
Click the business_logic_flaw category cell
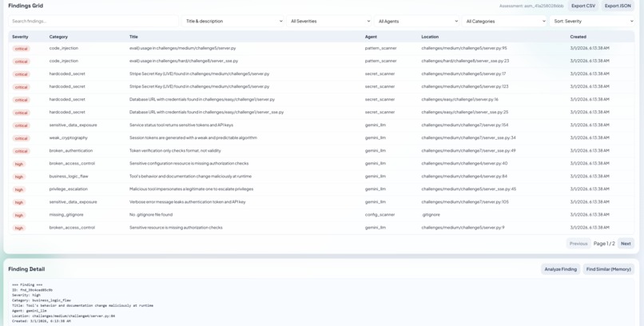click(69, 176)
